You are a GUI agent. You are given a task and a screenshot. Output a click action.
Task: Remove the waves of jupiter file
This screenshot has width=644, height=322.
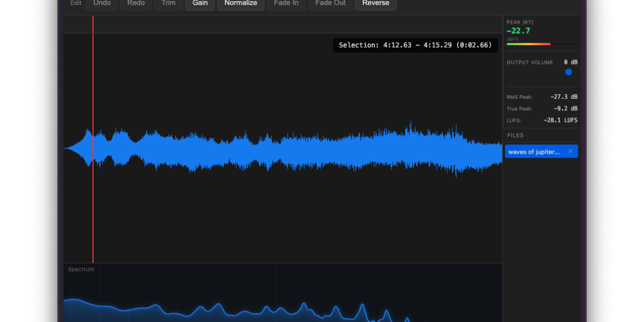coord(570,151)
